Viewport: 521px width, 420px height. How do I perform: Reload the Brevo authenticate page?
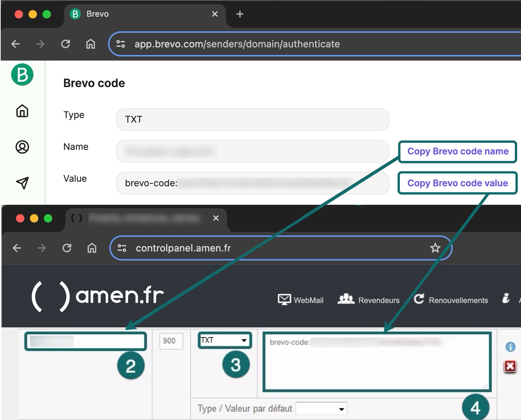click(x=65, y=44)
